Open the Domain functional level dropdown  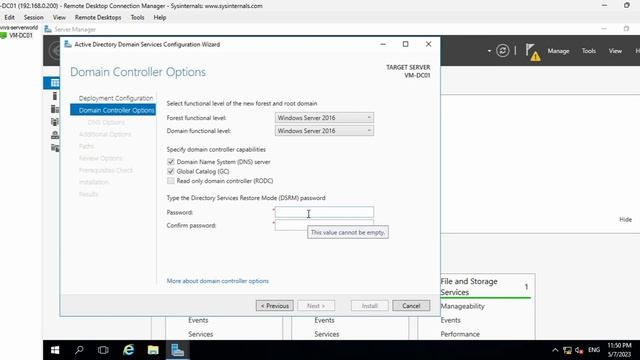tap(324, 131)
